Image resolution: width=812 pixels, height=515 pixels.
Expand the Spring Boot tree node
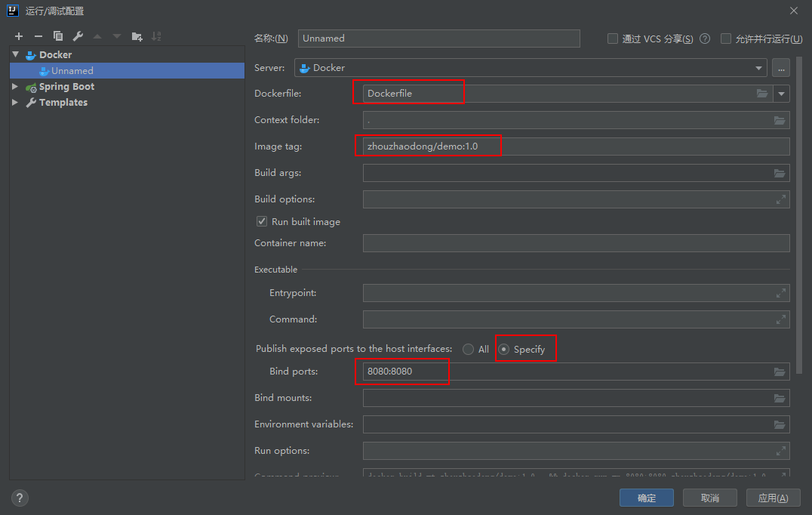15,87
